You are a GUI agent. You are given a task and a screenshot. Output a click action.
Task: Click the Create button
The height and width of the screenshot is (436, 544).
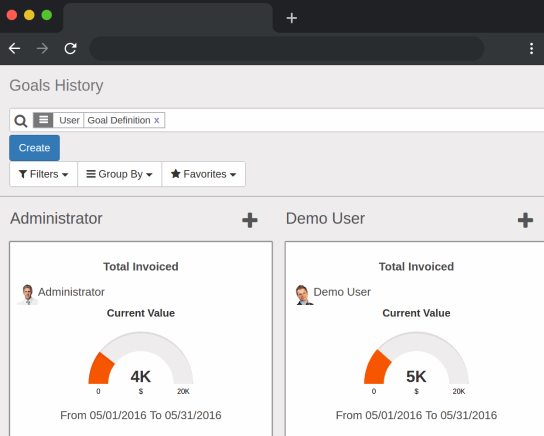(34, 148)
